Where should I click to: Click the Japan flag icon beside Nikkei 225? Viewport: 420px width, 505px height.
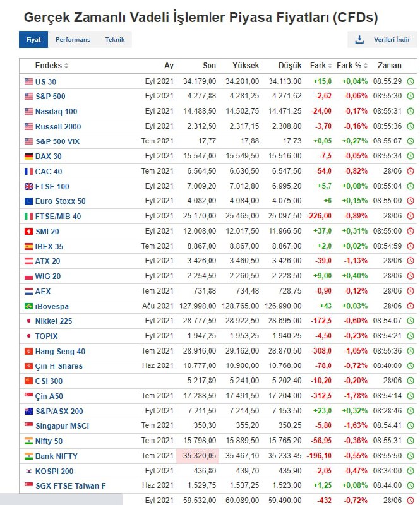tap(28, 321)
